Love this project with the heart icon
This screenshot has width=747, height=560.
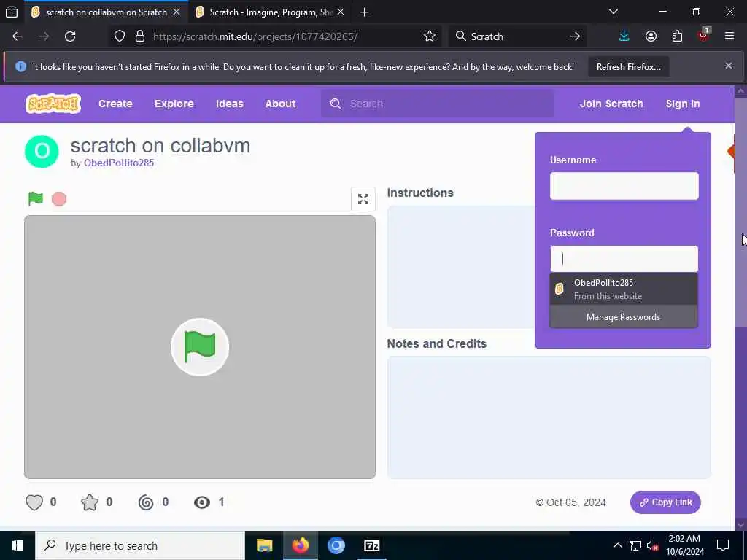[34, 502]
